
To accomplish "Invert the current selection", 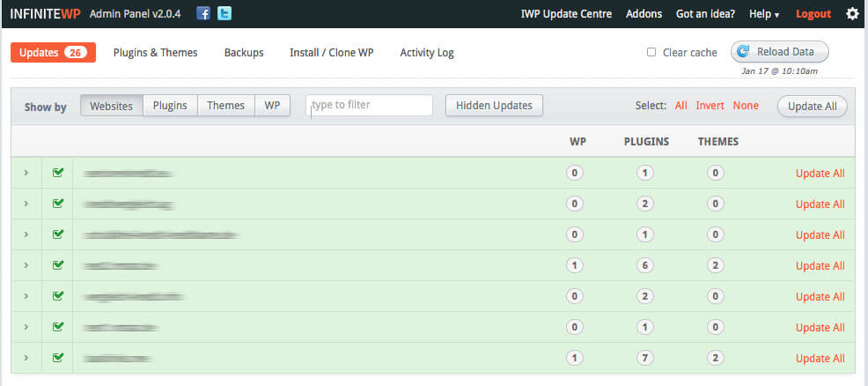I will [710, 106].
